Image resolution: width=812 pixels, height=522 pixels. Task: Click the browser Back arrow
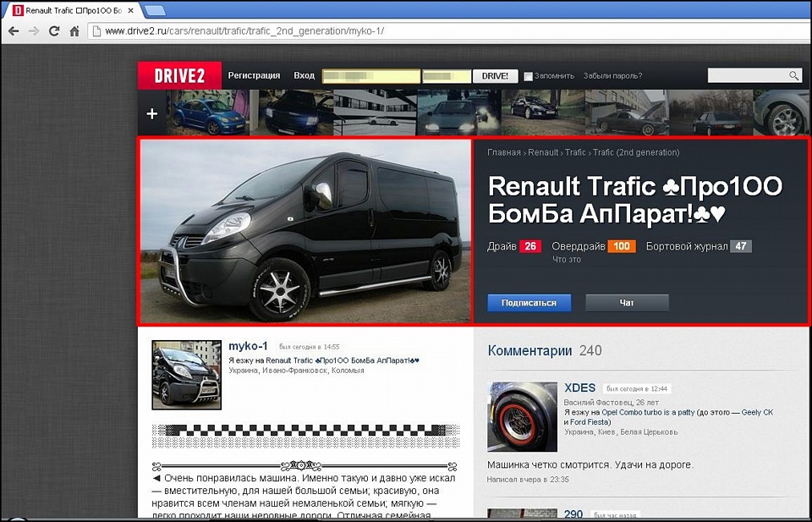(14, 31)
